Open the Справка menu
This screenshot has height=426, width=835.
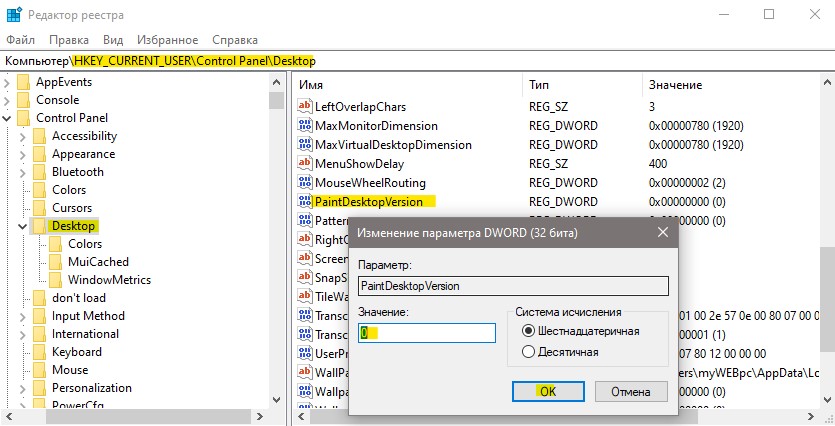pos(235,40)
